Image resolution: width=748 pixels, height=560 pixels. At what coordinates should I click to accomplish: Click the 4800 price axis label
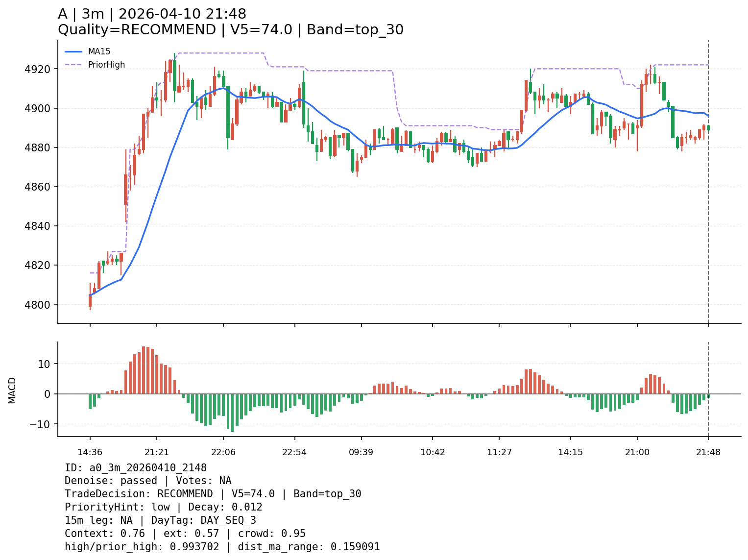click(x=38, y=305)
